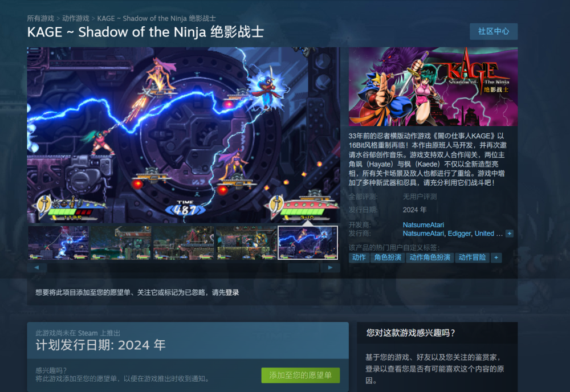Open the 社区中心 community hub button

point(493,31)
